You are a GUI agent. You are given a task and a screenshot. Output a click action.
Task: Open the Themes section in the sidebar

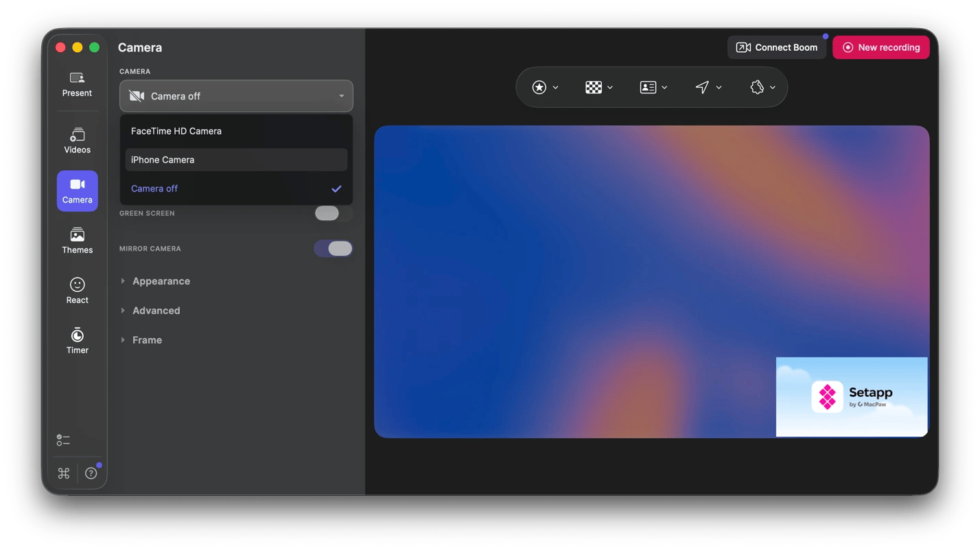(x=77, y=241)
